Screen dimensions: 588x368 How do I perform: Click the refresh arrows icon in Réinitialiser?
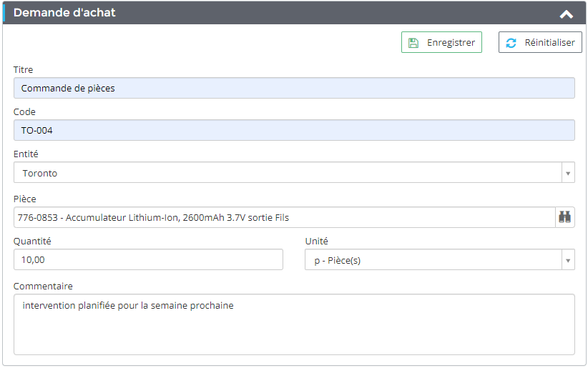511,43
